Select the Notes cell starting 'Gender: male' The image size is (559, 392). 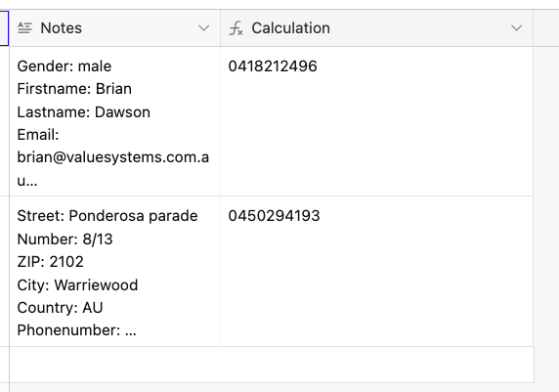pos(114,121)
